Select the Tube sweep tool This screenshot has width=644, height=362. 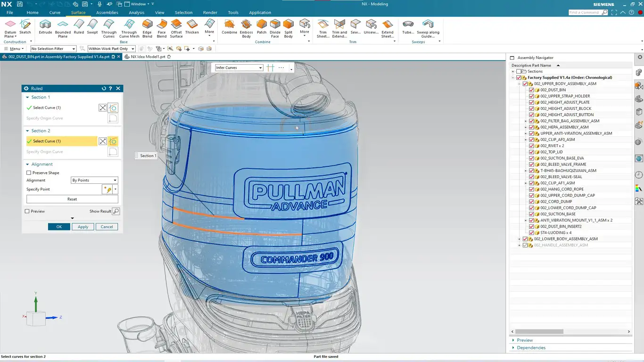408,27
